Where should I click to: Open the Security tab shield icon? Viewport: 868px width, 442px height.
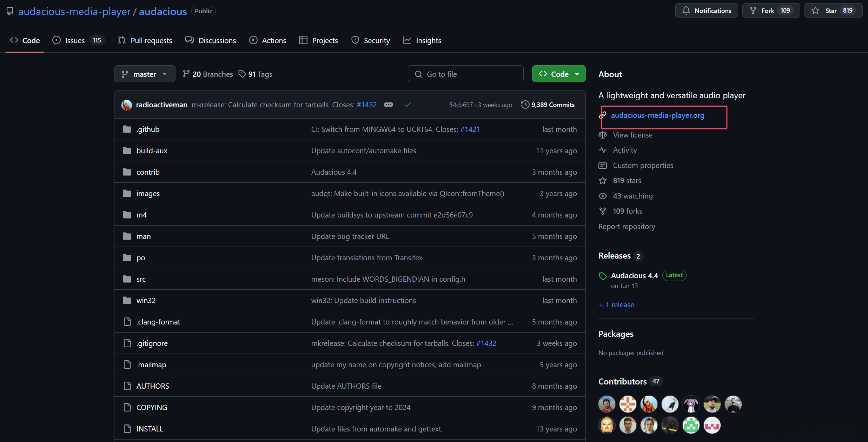(355, 40)
